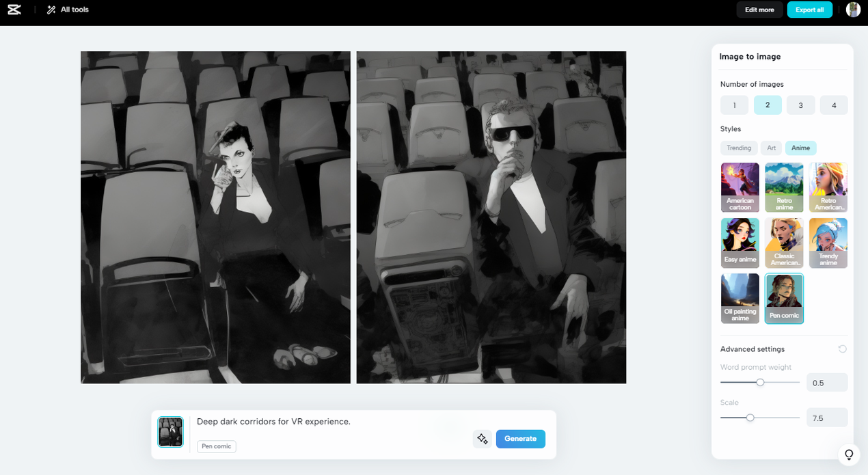Click the Generate button

tap(520, 439)
